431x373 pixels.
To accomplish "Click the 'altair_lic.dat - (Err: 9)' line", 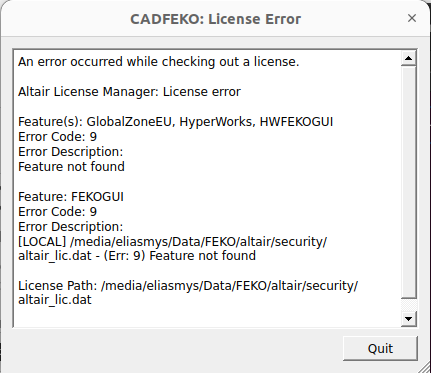I will (x=137, y=256).
